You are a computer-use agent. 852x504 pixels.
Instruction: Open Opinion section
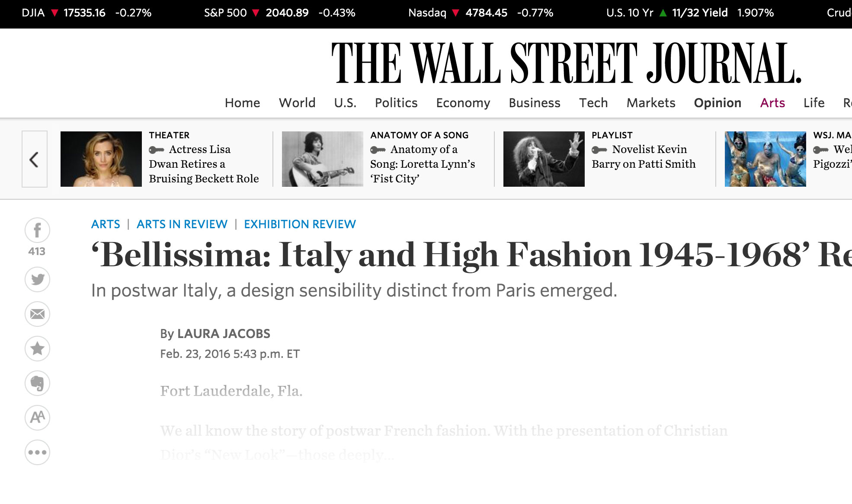(717, 103)
